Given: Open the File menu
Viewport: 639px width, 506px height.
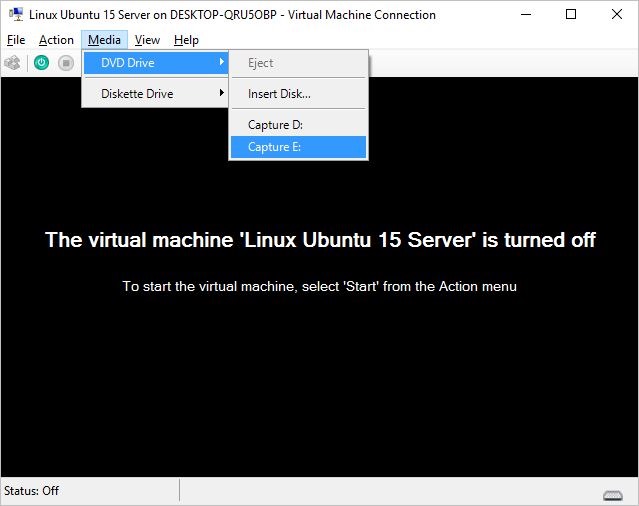Looking at the screenshot, I should coord(16,40).
